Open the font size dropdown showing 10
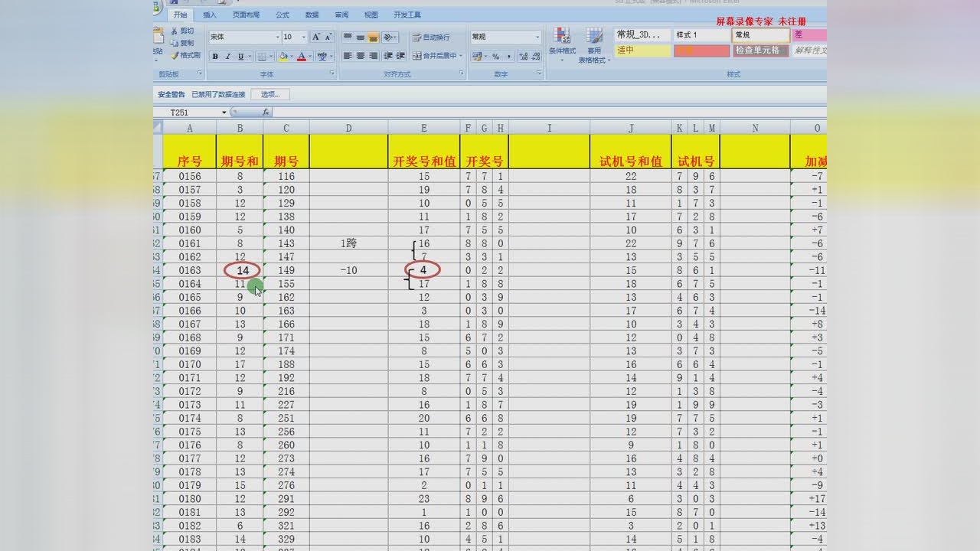 tap(304, 37)
